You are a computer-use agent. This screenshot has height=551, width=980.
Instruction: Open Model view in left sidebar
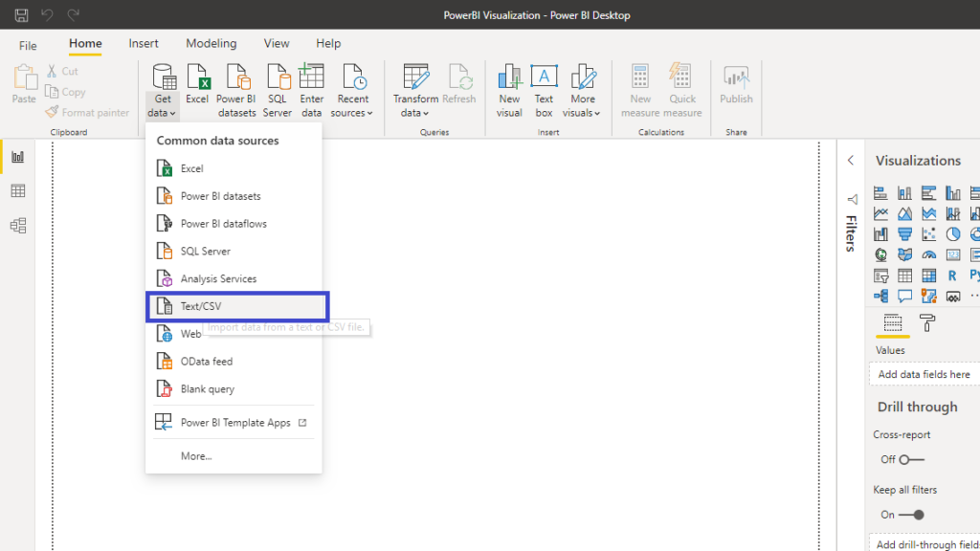[17, 226]
